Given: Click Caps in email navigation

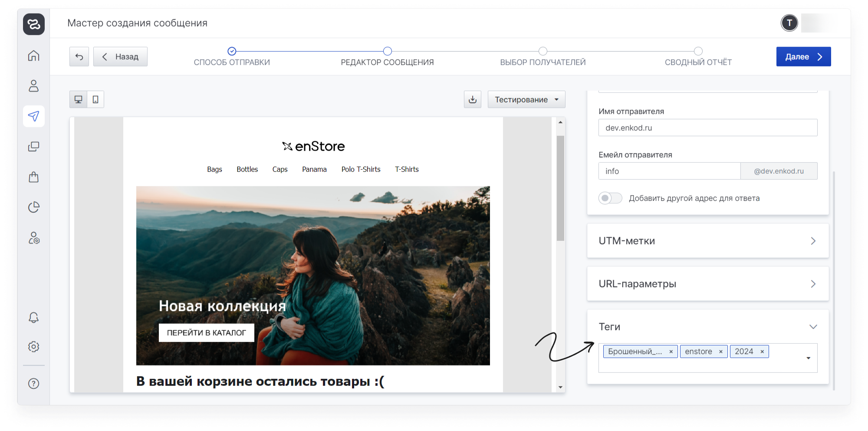Looking at the screenshot, I should (280, 169).
